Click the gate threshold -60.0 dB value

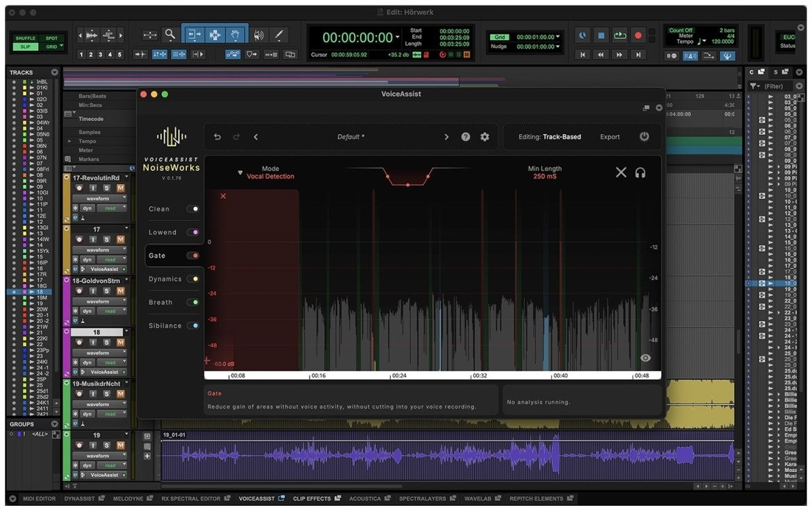tap(223, 364)
